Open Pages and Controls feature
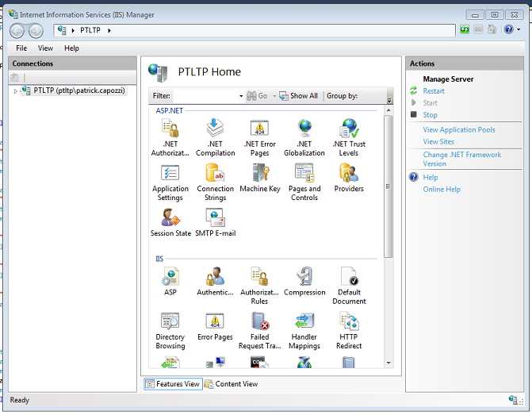The height and width of the screenshot is (415, 532). coord(304,183)
